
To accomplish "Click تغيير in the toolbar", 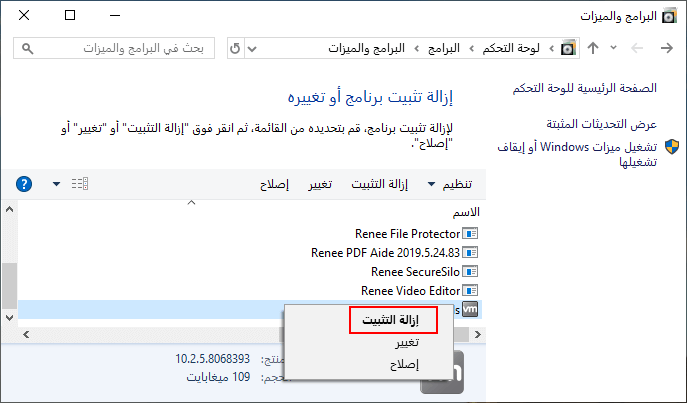I will pyautogui.click(x=320, y=184).
